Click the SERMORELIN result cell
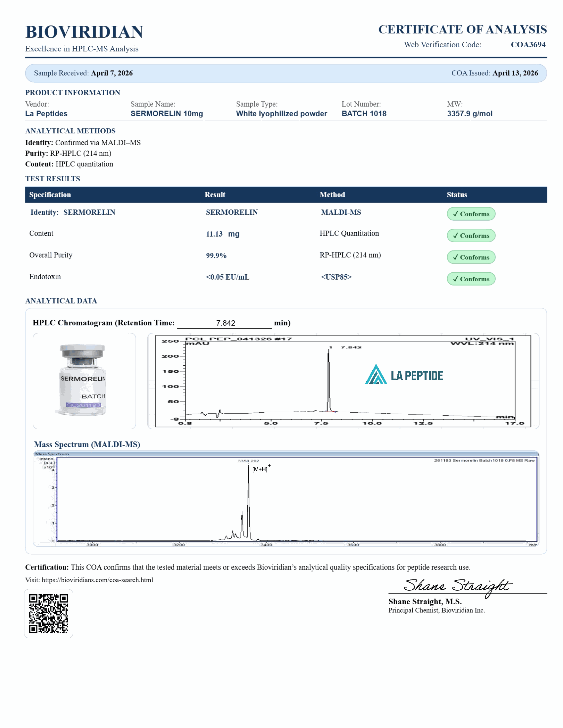This screenshot has width=563, height=728. pos(232,212)
